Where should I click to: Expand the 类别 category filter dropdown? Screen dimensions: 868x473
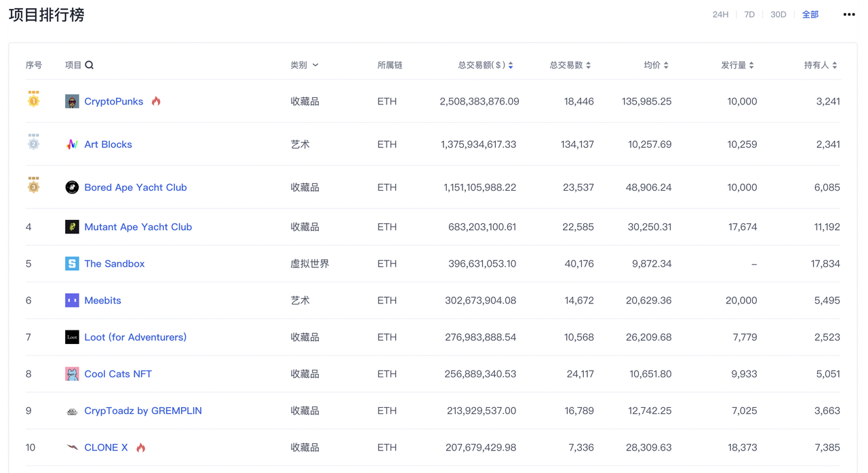point(304,65)
